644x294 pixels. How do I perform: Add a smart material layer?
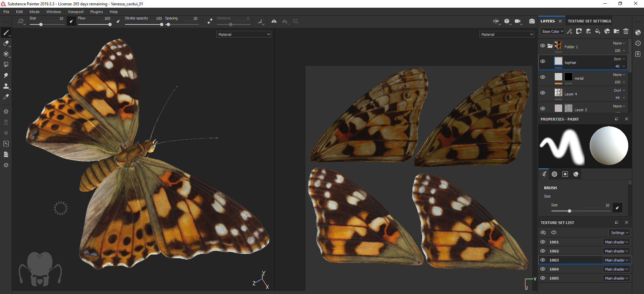[607, 31]
